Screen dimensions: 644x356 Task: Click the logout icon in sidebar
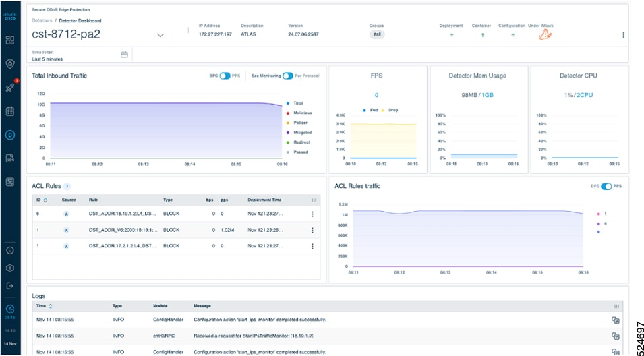click(x=10, y=285)
